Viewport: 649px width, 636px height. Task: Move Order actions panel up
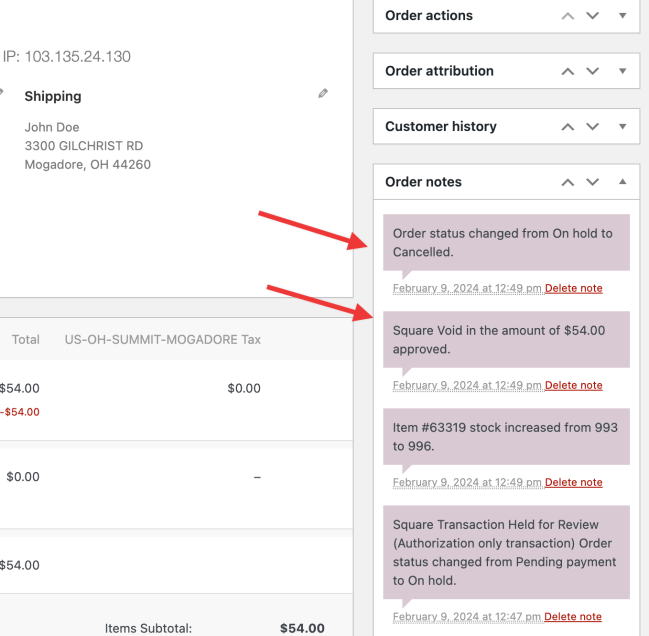(x=568, y=16)
